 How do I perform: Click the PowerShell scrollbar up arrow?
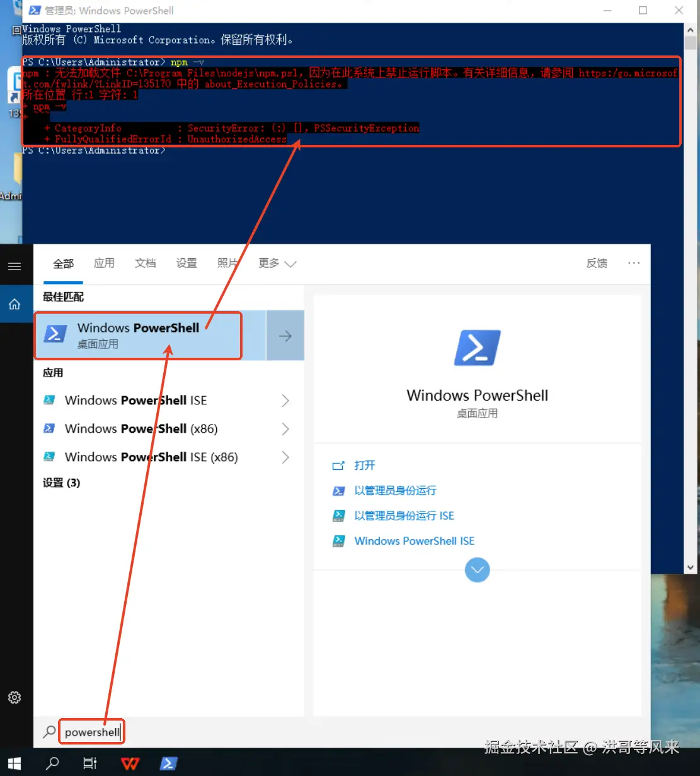tap(691, 29)
